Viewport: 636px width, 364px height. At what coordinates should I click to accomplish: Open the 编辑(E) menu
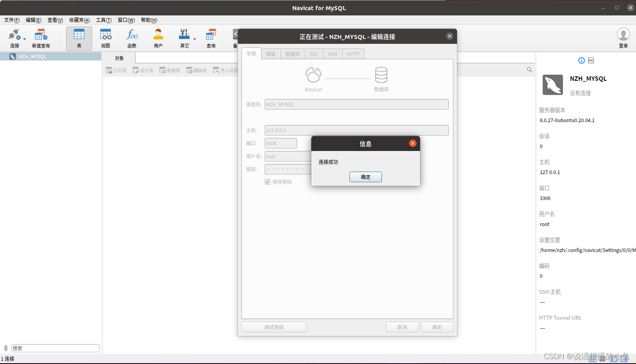click(x=34, y=20)
